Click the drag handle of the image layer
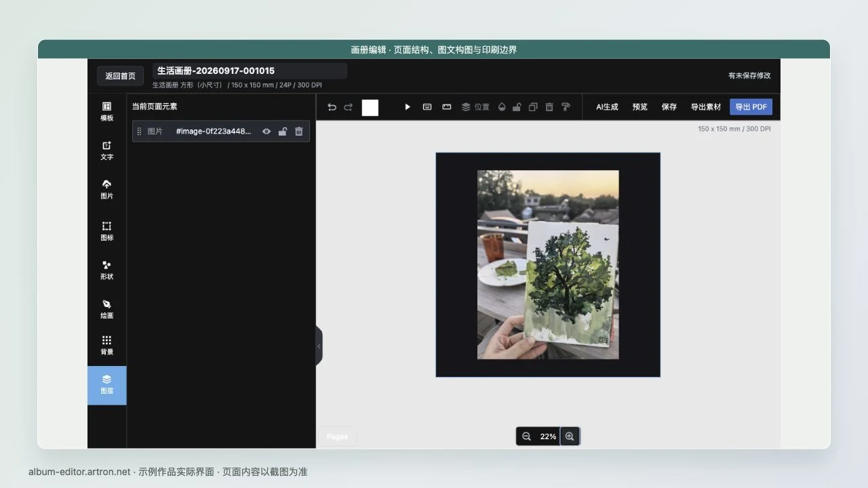 [139, 131]
